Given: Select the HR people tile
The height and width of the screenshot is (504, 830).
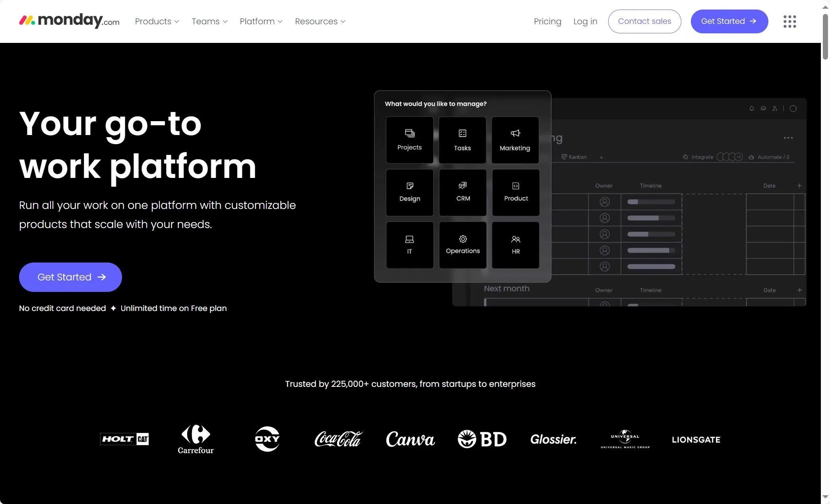Looking at the screenshot, I should 516,245.
